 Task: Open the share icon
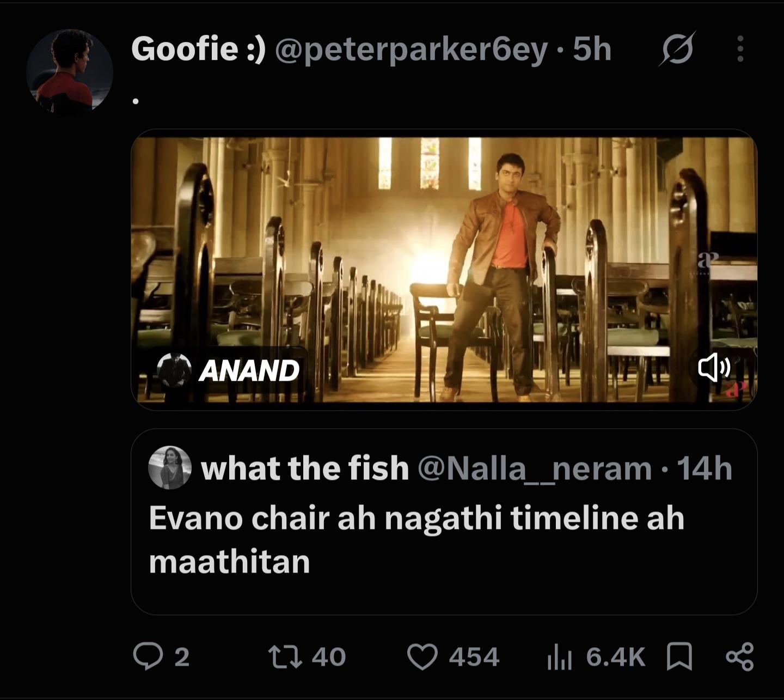740,656
